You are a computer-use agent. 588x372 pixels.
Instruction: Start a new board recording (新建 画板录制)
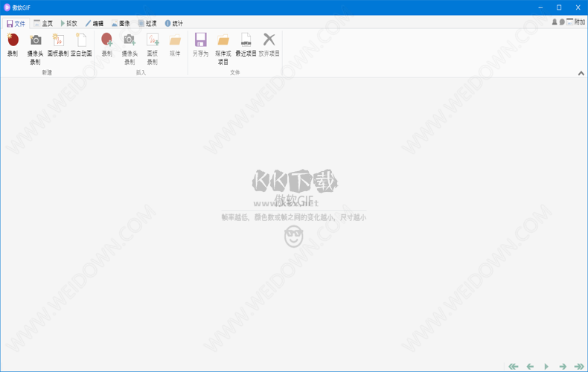pos(58,45)
